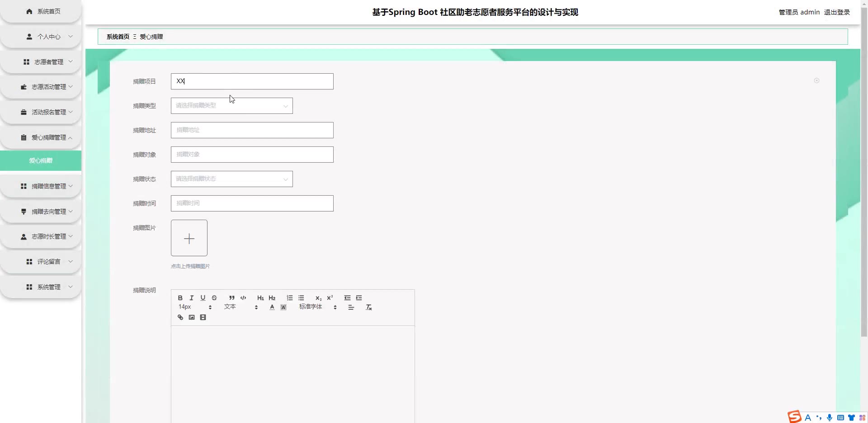Image resolution: width=868 pixels, height=423 pixels.
Task: Click inside the 捐赠说明 editor text area
Action: click(293, 374)
